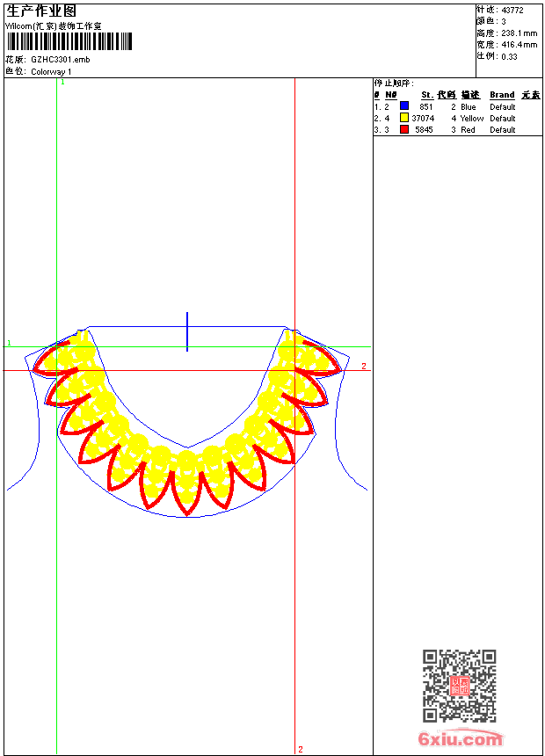Click the 'Yellow' description text
Viewport: 545px width, 756px height.
[472, 119]
